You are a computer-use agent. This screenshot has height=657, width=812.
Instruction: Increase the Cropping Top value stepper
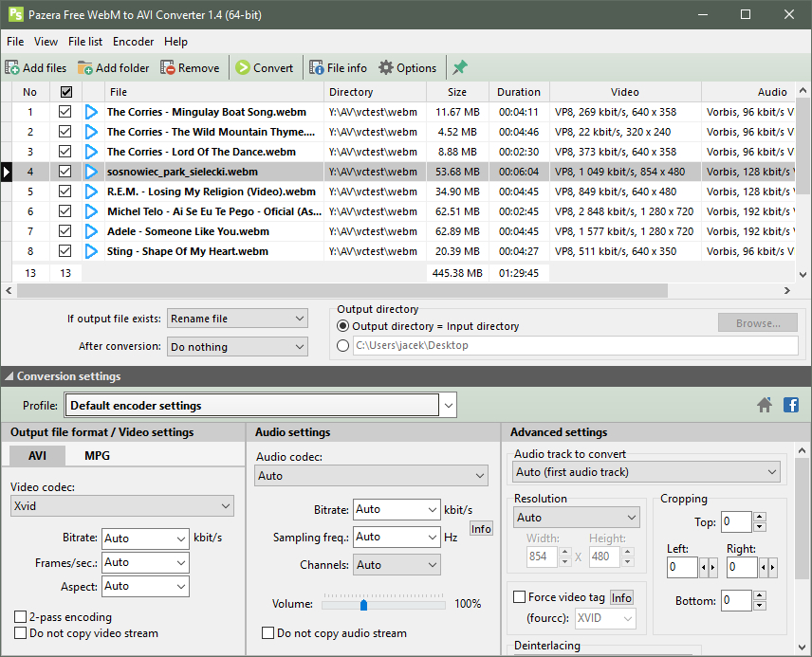point(760,517)
